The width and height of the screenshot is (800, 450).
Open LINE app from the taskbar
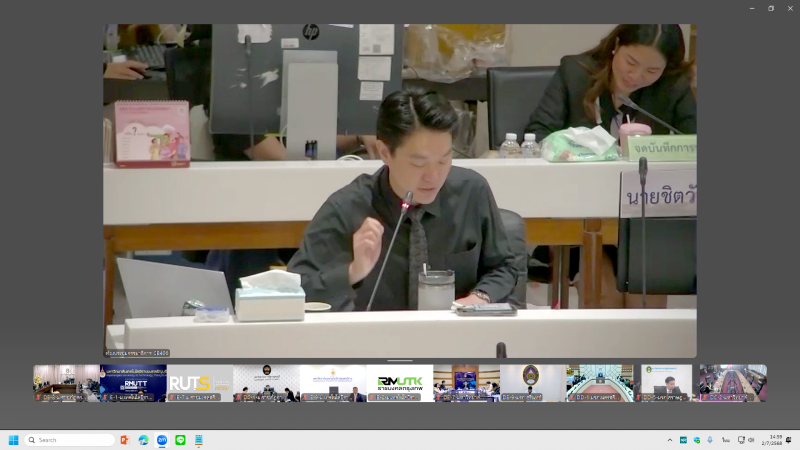[x=181, y=440]
